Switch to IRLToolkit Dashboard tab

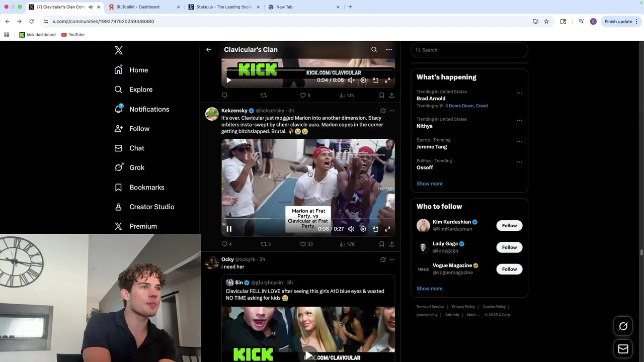pyautogui.click(x=144, y=7)
